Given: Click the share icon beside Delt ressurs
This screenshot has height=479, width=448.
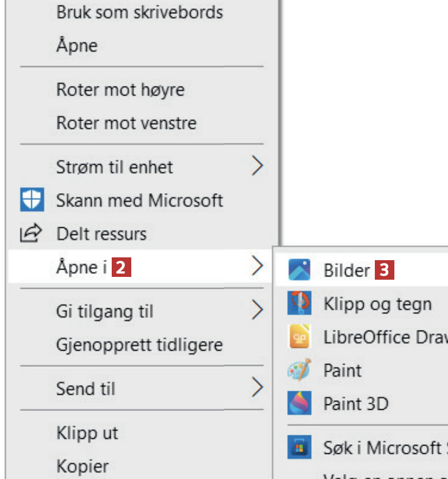Looking at the screenshot, I should 32,233.
